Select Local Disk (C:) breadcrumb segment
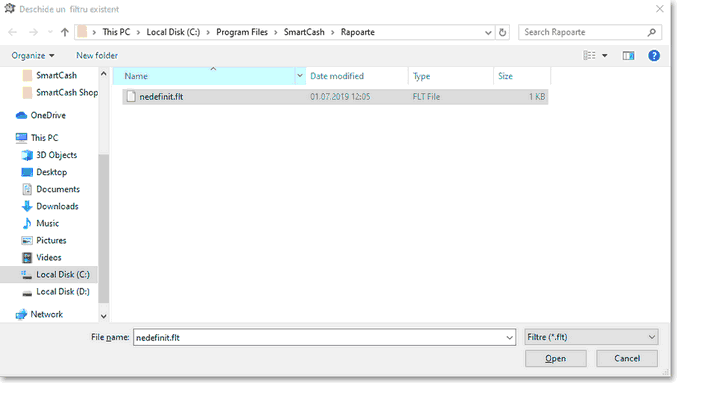Screen dimensions: 702x395 (173, 32)
